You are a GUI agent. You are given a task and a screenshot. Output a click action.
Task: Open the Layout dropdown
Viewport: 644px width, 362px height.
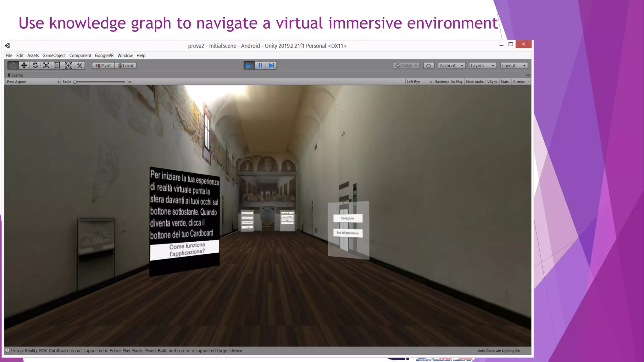coord(514,66)
